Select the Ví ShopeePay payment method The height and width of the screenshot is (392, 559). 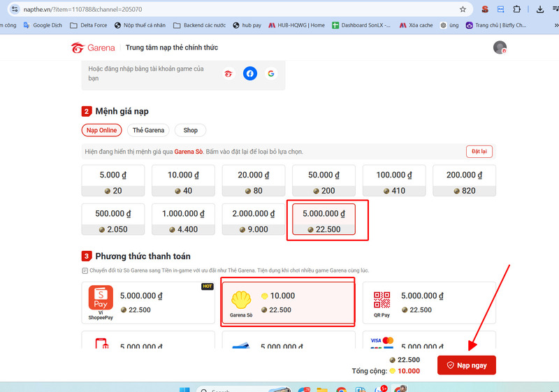[x=148, y=303]
